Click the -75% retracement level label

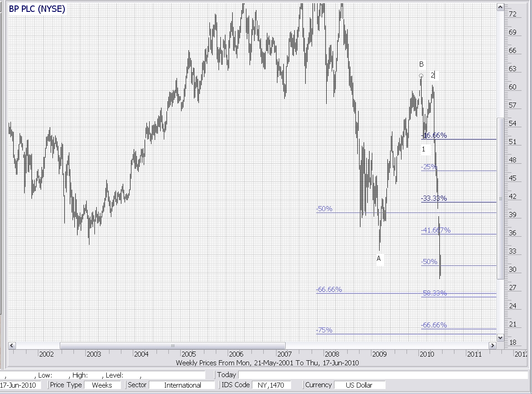click(324, 330)
